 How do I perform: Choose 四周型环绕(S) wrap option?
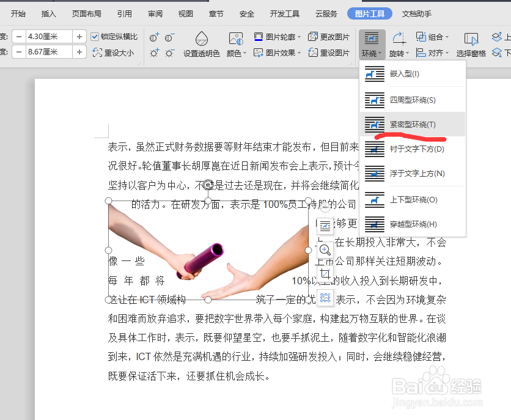click(413, 100)
